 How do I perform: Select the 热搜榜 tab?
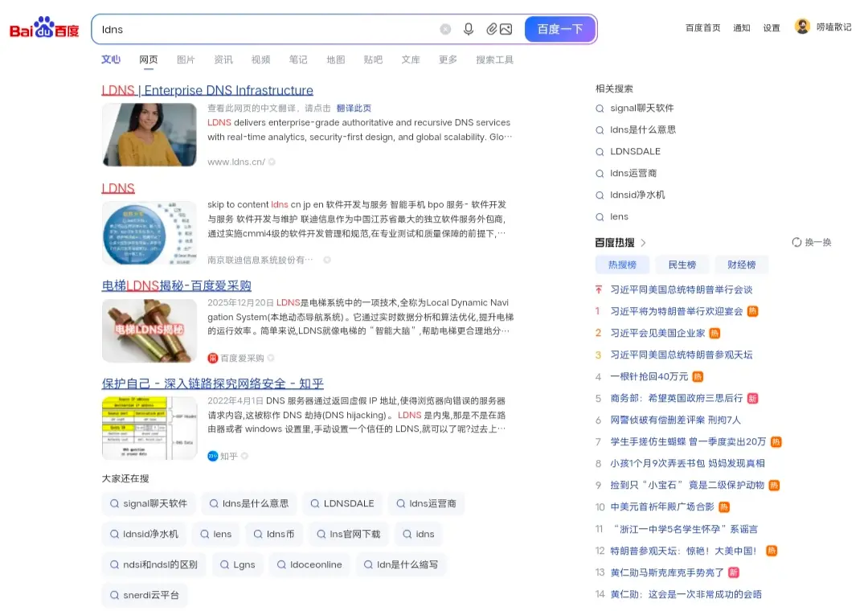[622, 264]
